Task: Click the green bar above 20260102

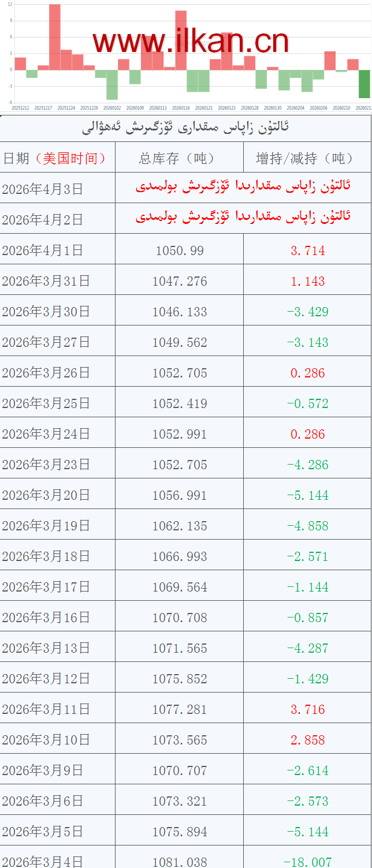Action: (112, 84)
